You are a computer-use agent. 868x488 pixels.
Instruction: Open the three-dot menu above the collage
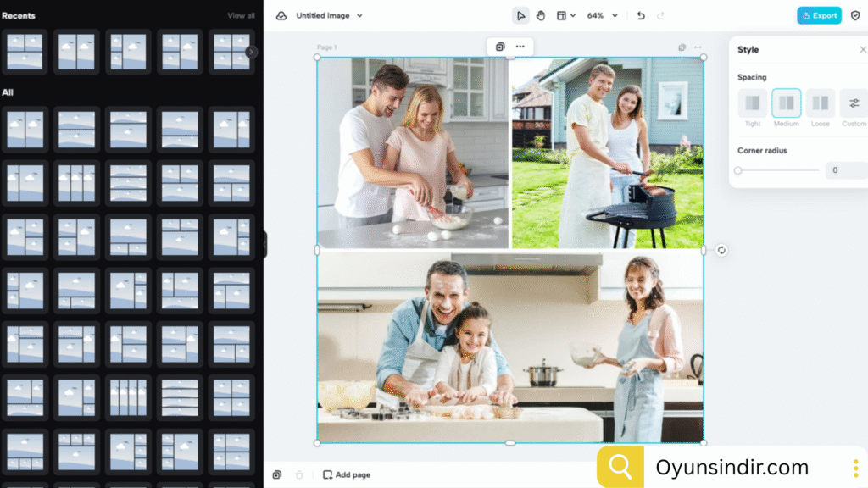point(520,46)
